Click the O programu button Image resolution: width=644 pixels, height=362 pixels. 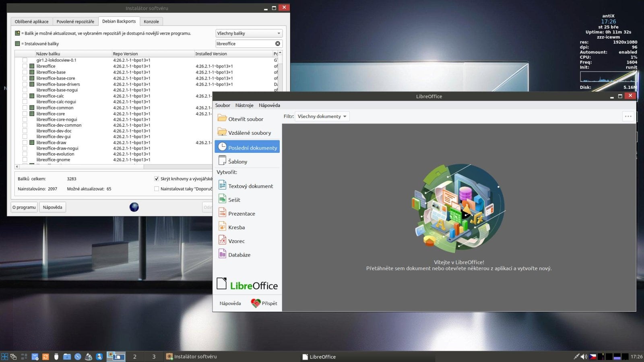(24, 207)
